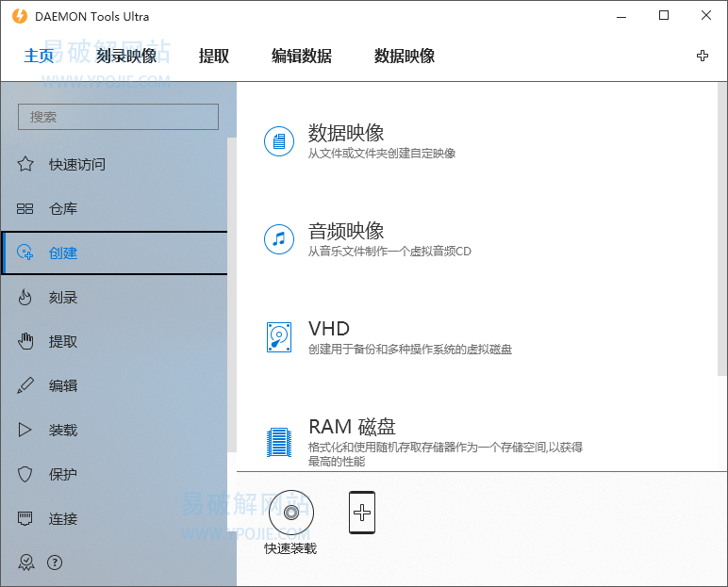Viewport: 728px width, 587px height.
Task: Click the network port icon for 连接
Action: (25, 518)
